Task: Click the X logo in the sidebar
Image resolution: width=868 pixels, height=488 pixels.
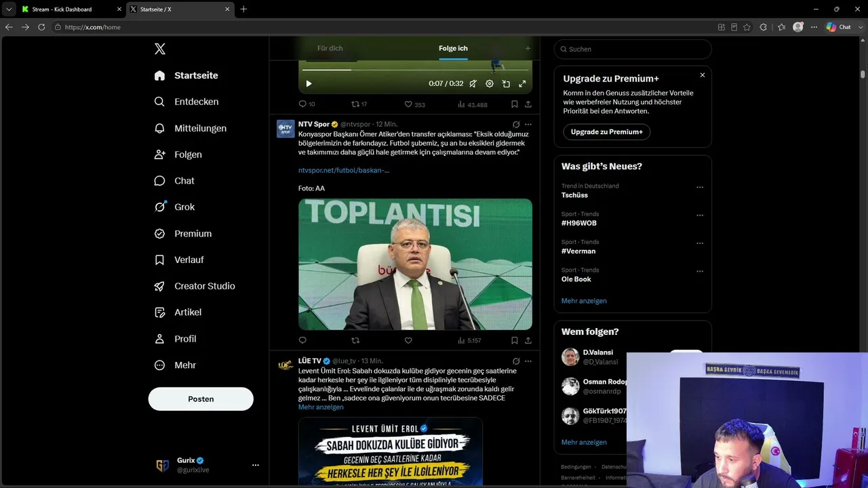Action: (x=160, y=49)
